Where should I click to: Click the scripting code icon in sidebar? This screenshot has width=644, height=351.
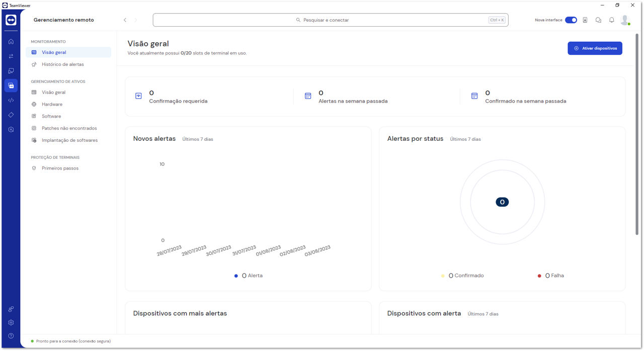(x=11, y=100)
